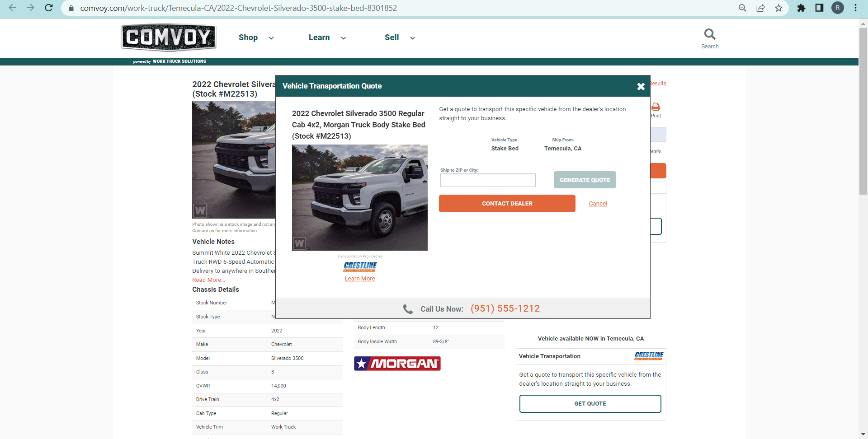The image size is (868, 439).
Task: Click the share page icon
Action: click(760, 8)
